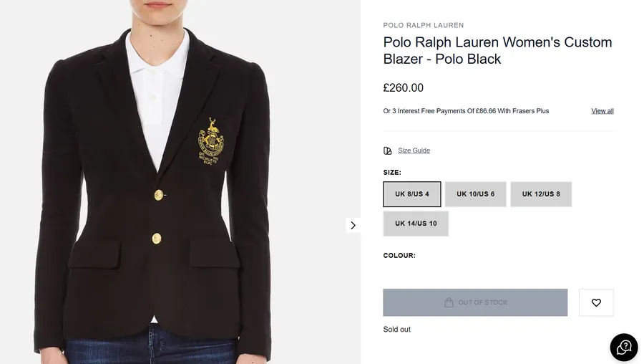Click the Frasers Plus interest free text
Image resolution: width=644 pixels, height=364 pixels.
click(466, 111)
